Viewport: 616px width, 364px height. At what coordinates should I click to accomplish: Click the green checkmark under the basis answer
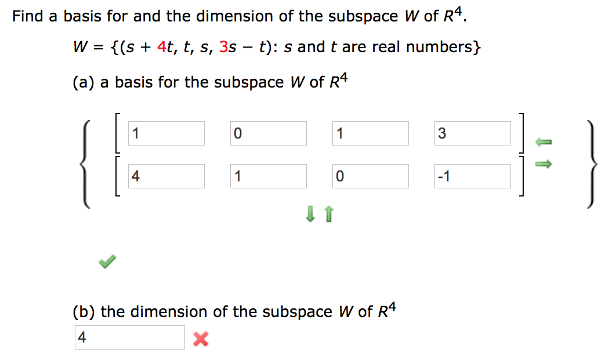[107, 261]
